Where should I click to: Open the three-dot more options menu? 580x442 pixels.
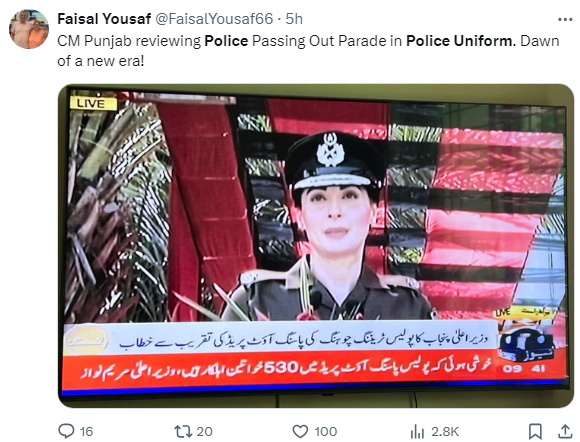point(565,20)
